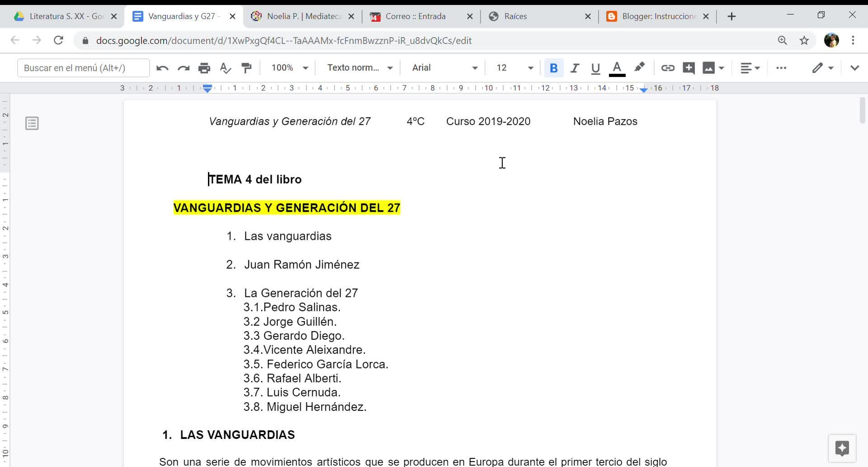Screen dimensions: 868x467
Task: Hide the menus with the chevron
Action: (854, 68)
